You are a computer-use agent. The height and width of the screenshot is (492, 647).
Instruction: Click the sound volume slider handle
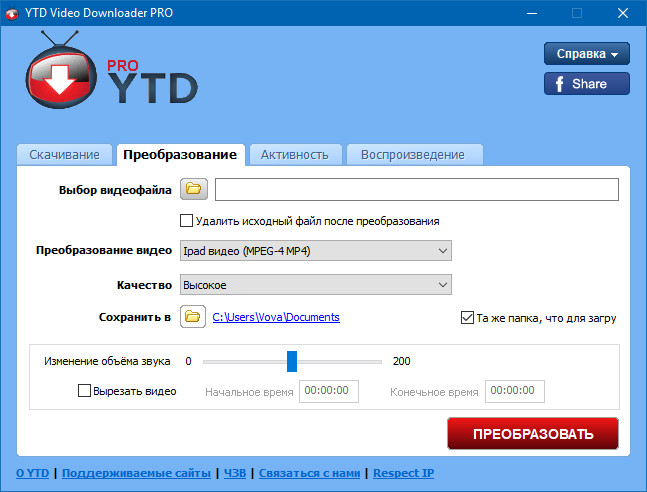coord(292,361)
